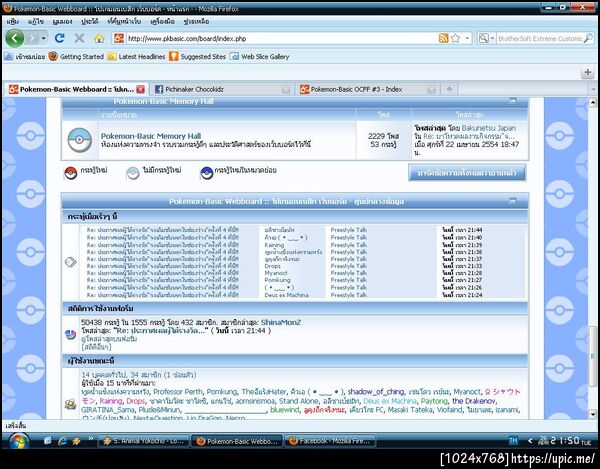The height and width of the screenshot is (469, 600).
Task: Close the Pokemon-Basic Webboard tab
Action: click(141, 89)
